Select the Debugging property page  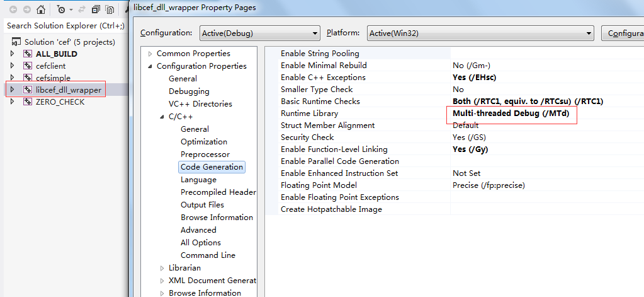pyautogui.click(x=189, y=91)
